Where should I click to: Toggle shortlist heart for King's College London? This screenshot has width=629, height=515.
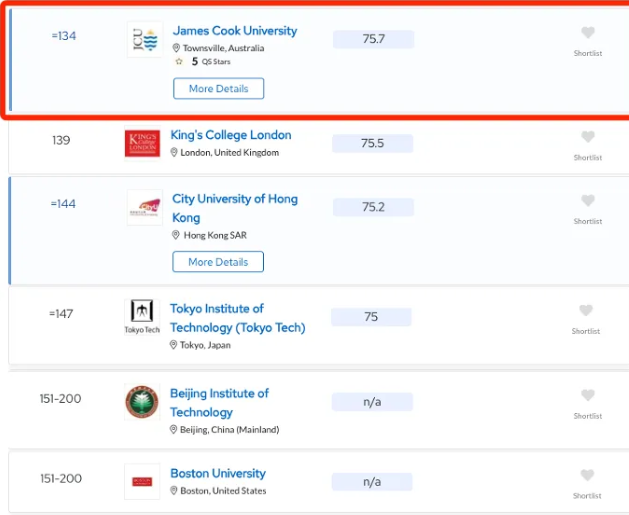[588, 138]
